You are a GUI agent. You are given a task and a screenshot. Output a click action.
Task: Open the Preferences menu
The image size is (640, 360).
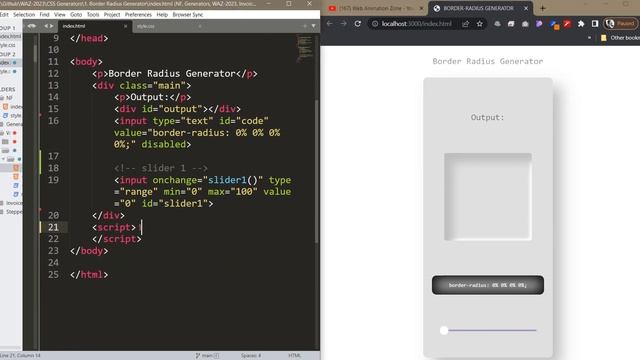click(x=138, y=15)
